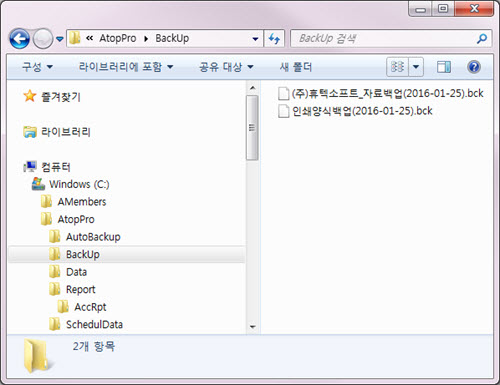Viewport: 500px width, 385px height.
Task: Click the AMembers folder icon
Action: click(46, 201)
